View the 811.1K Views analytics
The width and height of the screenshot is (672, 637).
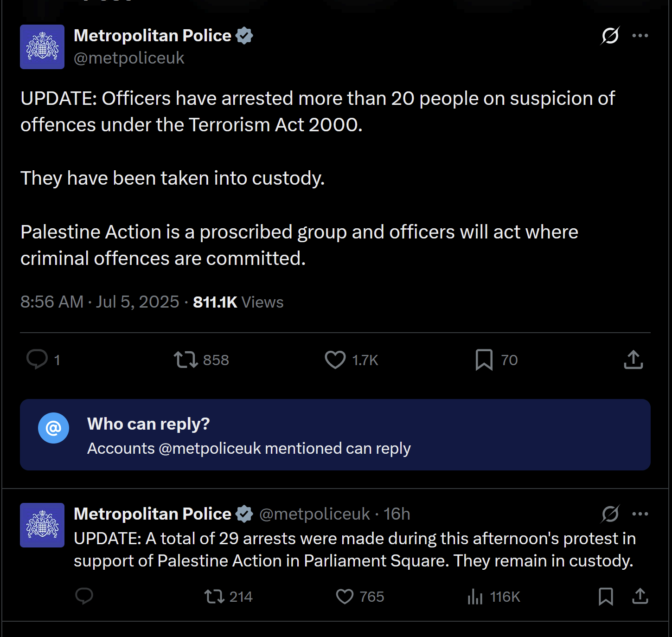(238, 302)
